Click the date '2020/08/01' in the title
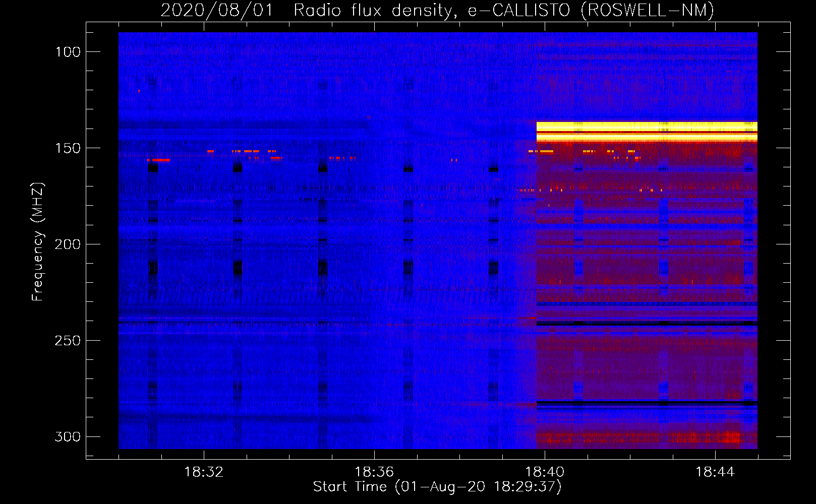The height and width of the screenshot is (504, 816). [217, 10]
